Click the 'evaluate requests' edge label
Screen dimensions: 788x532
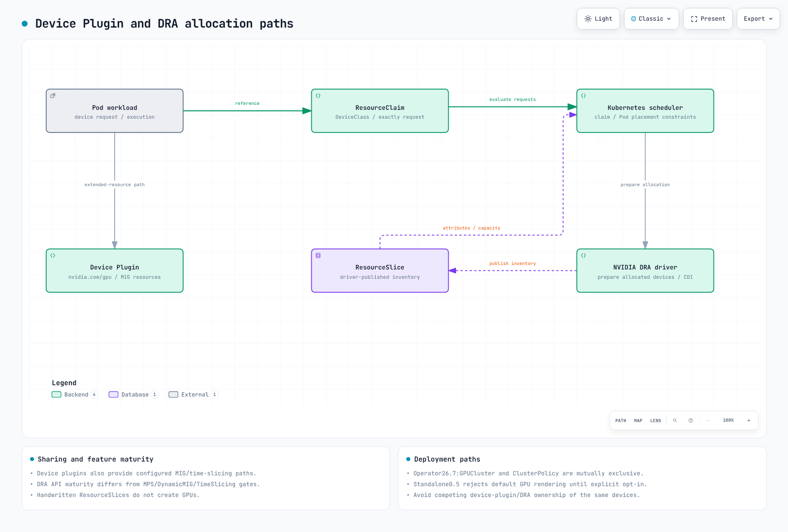[x=512, y=100]
